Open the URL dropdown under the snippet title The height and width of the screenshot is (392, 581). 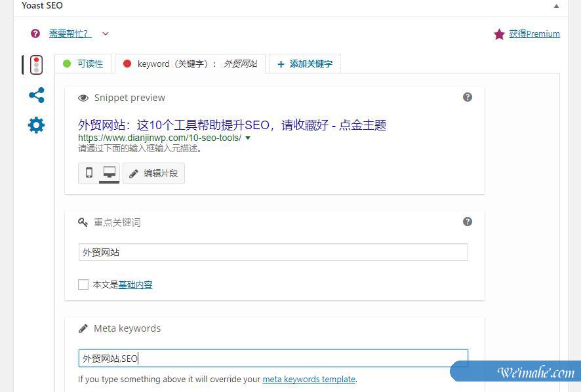(x=247, y=139)
